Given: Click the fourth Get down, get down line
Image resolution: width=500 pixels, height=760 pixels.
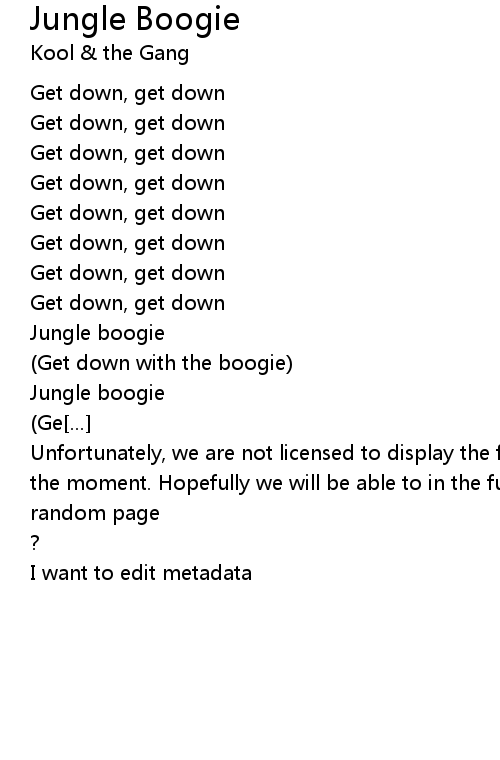Looking at the screenshot, I should point(128,183).
